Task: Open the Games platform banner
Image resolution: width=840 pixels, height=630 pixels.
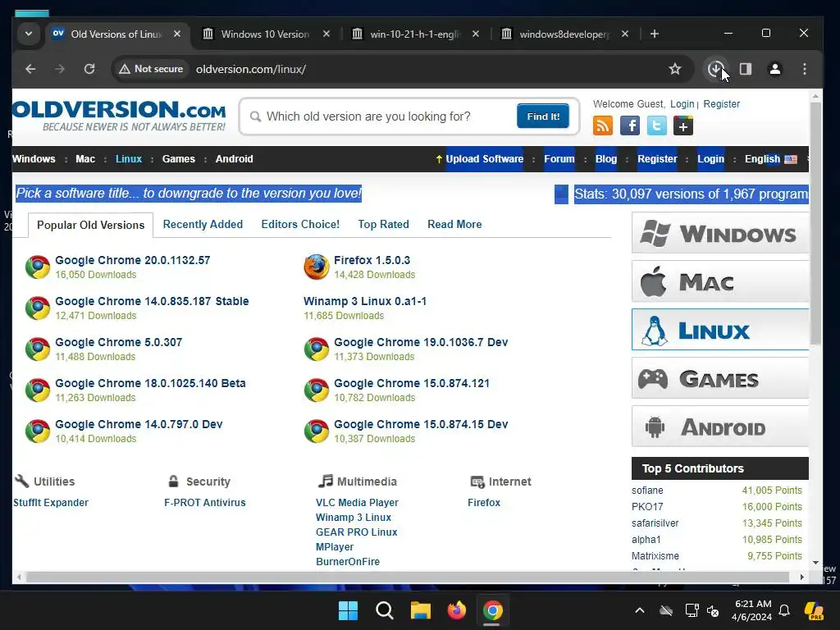Action: pyautogui.click(x=720, y=378)
